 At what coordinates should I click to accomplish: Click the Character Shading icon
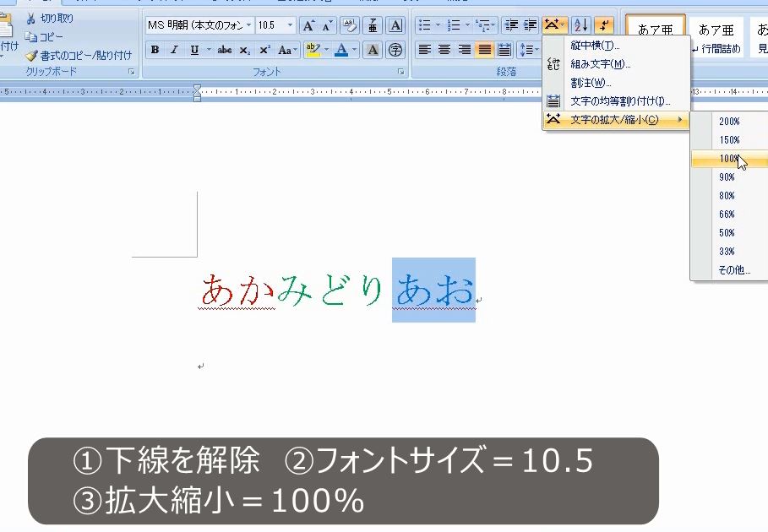tap(373, 50)
